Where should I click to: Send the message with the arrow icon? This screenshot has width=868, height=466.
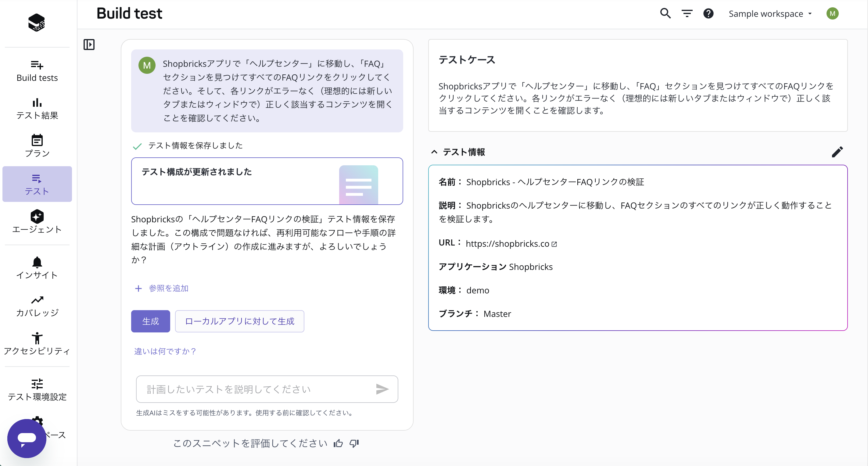pos(382,389)
